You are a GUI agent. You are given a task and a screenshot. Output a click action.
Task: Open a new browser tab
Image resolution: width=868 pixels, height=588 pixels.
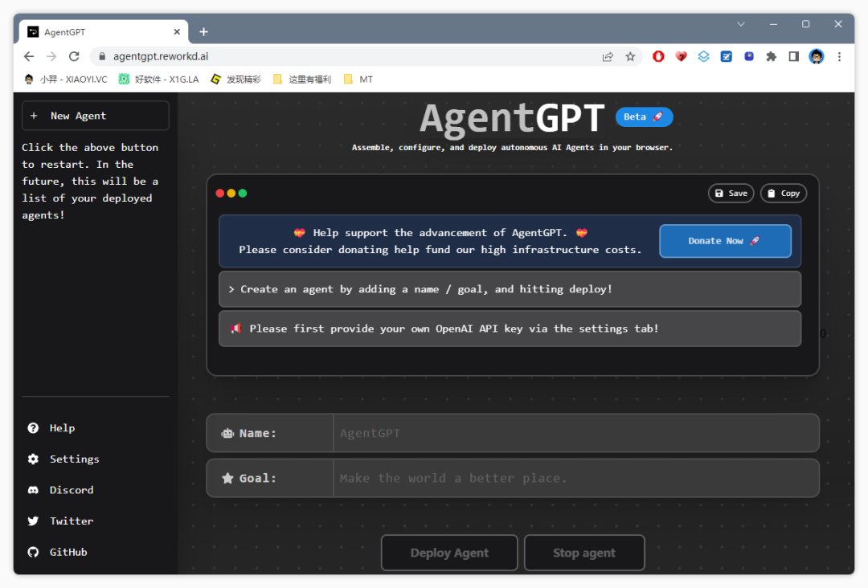click(x=203, y=32)
